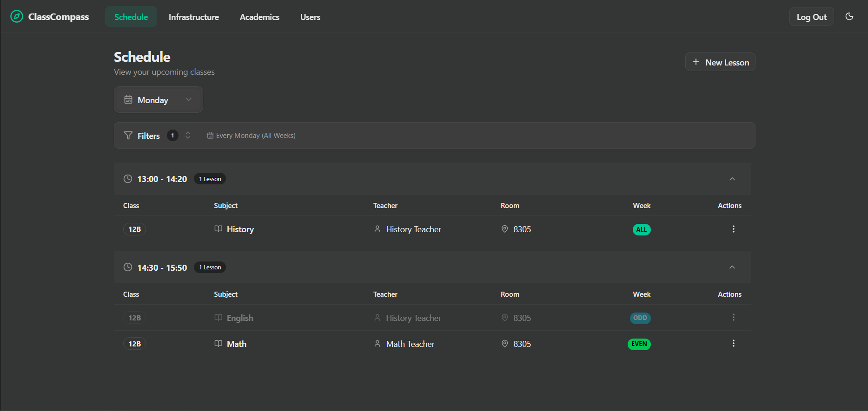
Task: Expand the Filters up-down chevron
Action: 188,136
